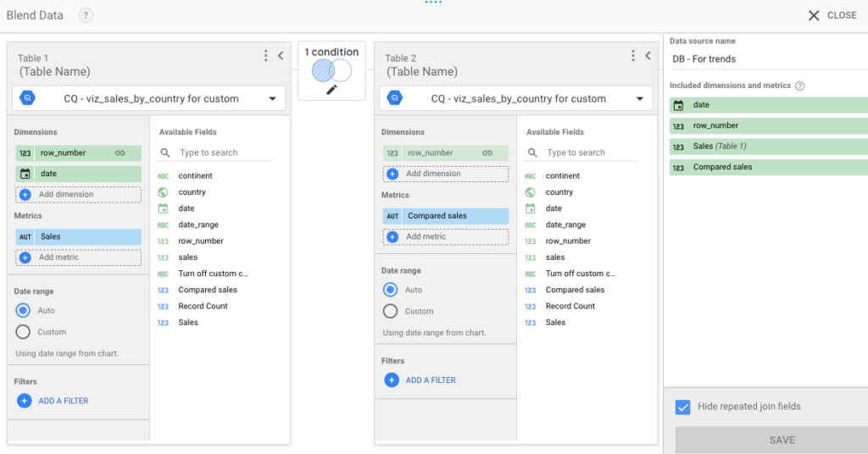Click link icon on Table 2 row_number

click(487, 152)
